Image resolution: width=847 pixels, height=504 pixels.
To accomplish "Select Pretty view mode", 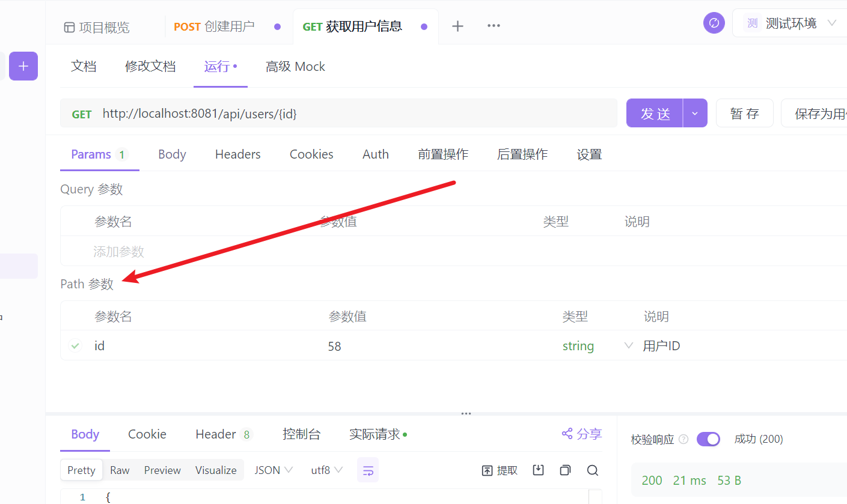I will point(81,470).
